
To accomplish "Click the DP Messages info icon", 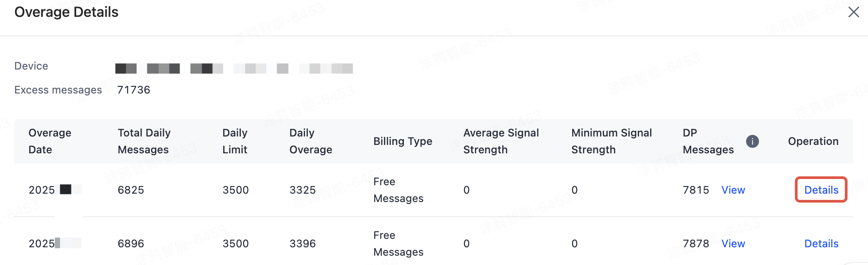I will (x=752, y=141).
